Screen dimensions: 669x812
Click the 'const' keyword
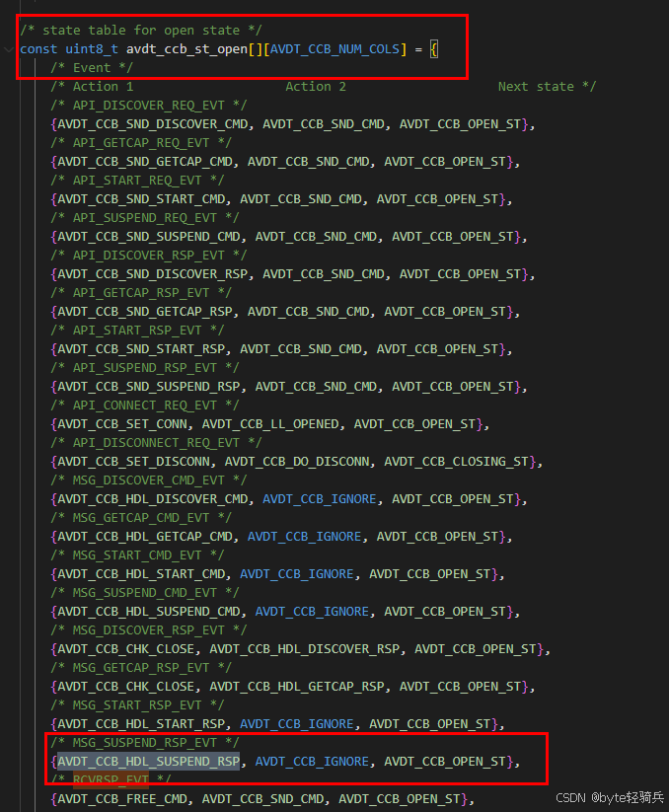pyautogui.click(x=38, y=49)
